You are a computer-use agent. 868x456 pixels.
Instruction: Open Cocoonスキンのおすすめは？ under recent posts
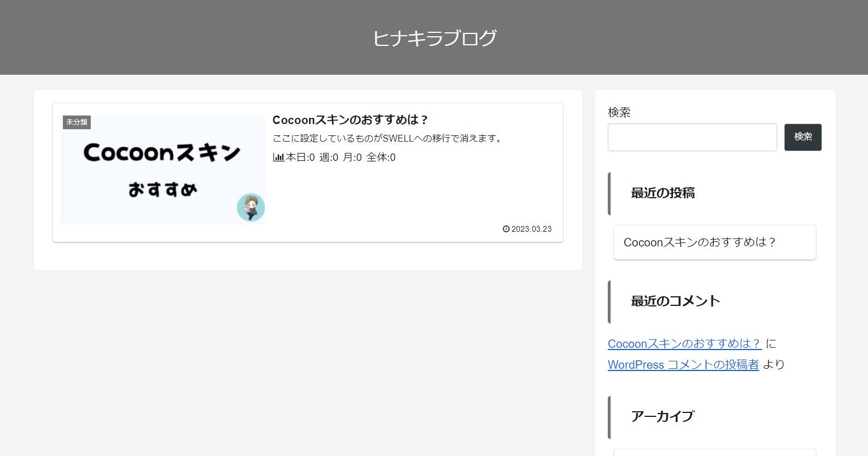click(700, 242)
